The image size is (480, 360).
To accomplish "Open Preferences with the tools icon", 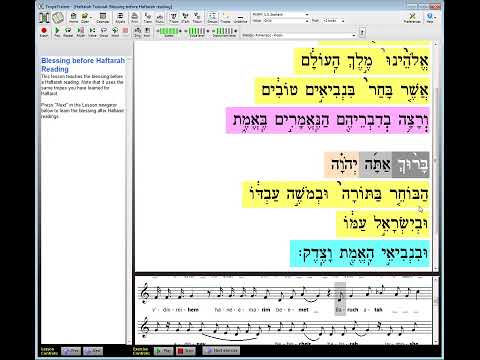I will pos(412,18).
